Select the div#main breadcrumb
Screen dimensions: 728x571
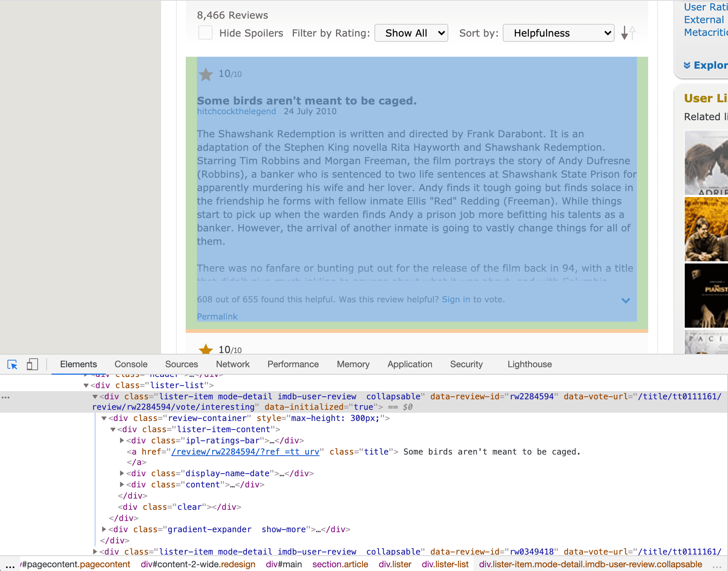pos(284,564)
